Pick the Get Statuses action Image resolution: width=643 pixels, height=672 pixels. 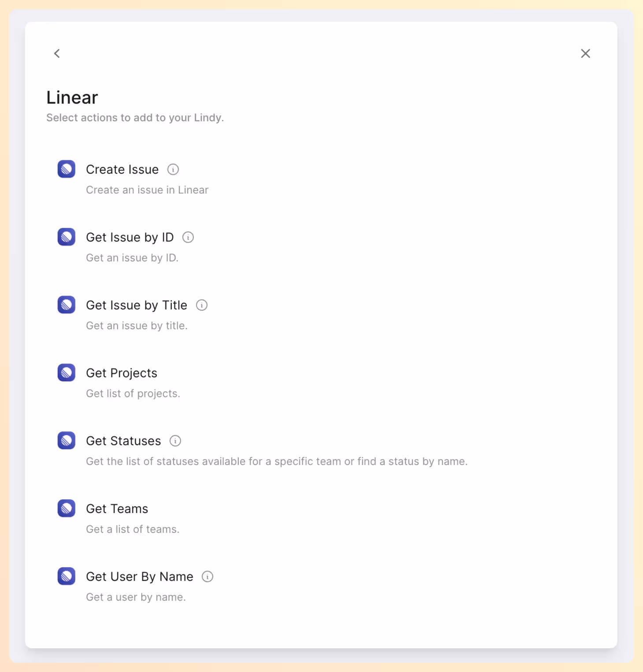[x=123, y=441]
